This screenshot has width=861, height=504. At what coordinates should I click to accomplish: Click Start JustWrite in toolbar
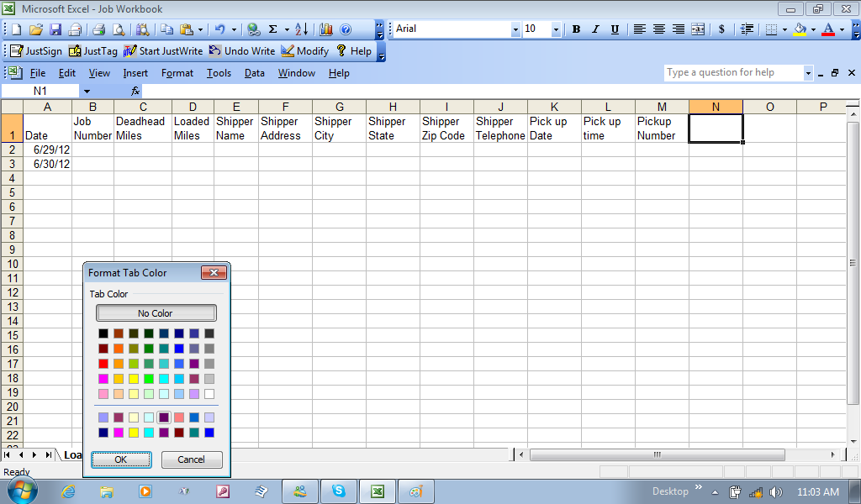[x=163, y=51]
